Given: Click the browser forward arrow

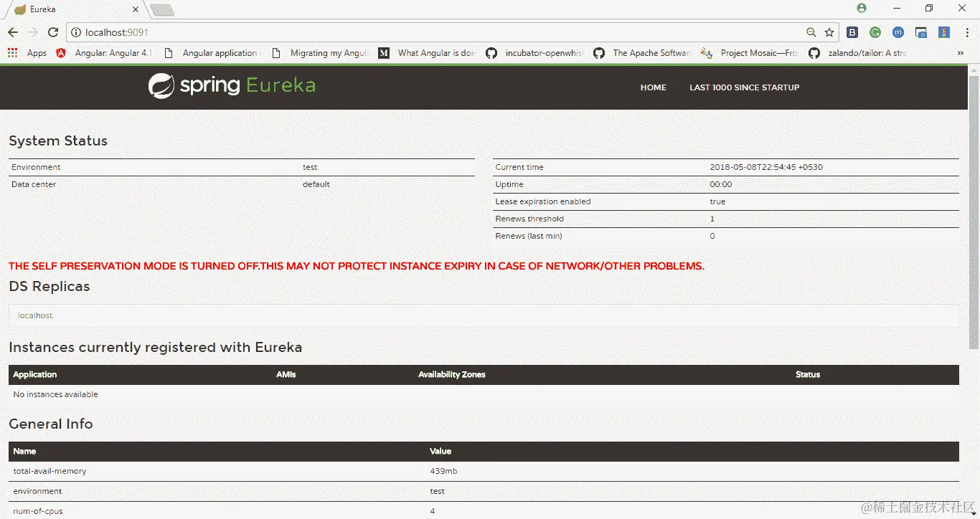Looking at the screenshot, I should [x=33, y=32].
